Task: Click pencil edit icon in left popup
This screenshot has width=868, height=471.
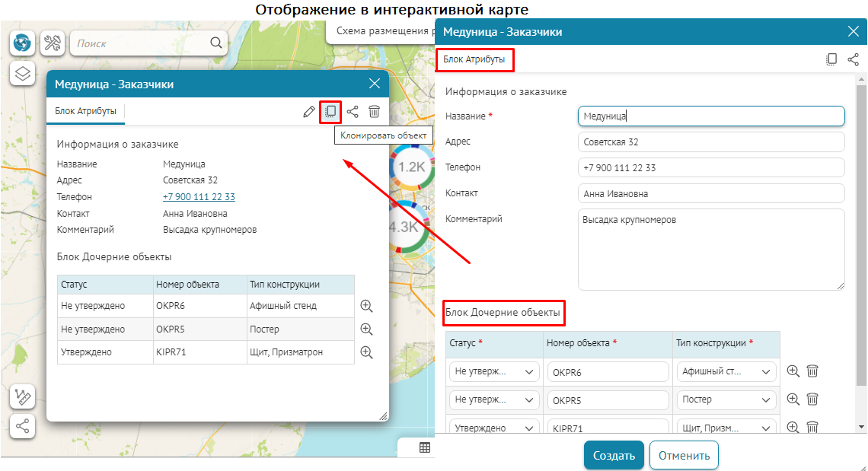Action: tap(308, 112)
